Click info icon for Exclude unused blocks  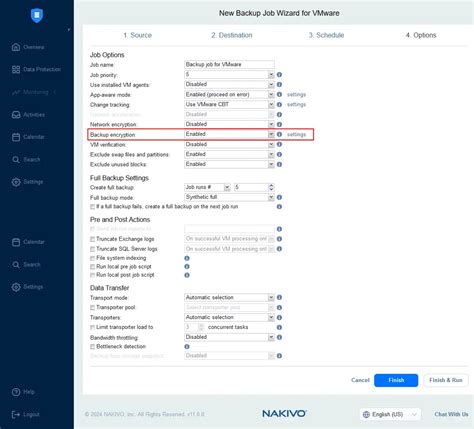coord(279,164)
